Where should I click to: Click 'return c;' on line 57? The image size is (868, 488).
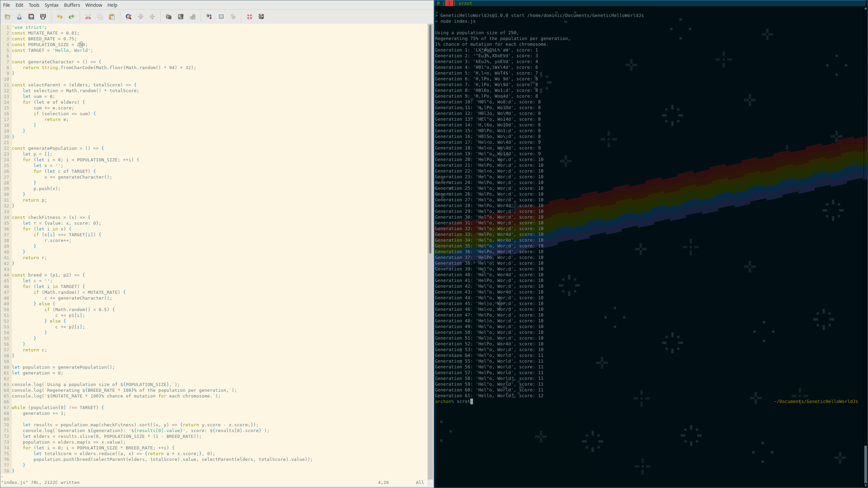click(35, 350)
